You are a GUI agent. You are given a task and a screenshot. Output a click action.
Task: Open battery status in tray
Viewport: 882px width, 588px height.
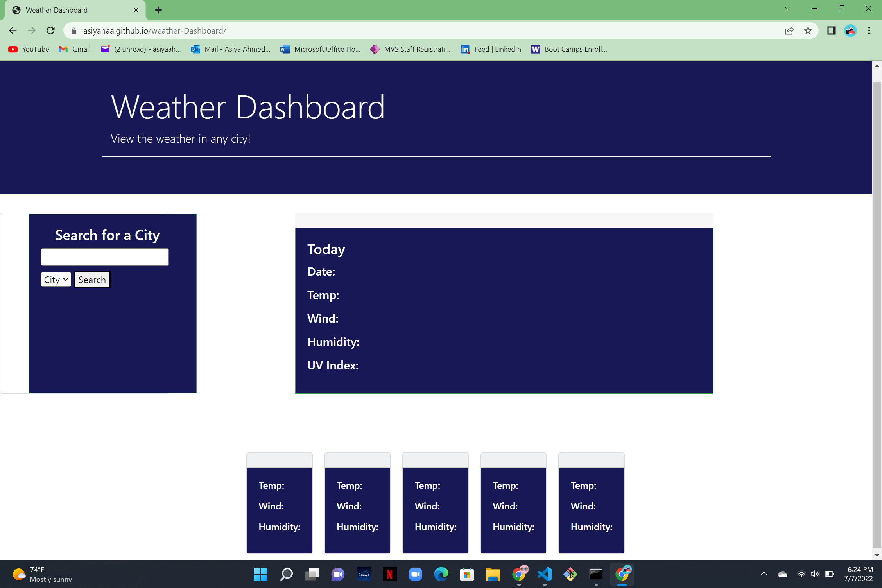[829, 574]
